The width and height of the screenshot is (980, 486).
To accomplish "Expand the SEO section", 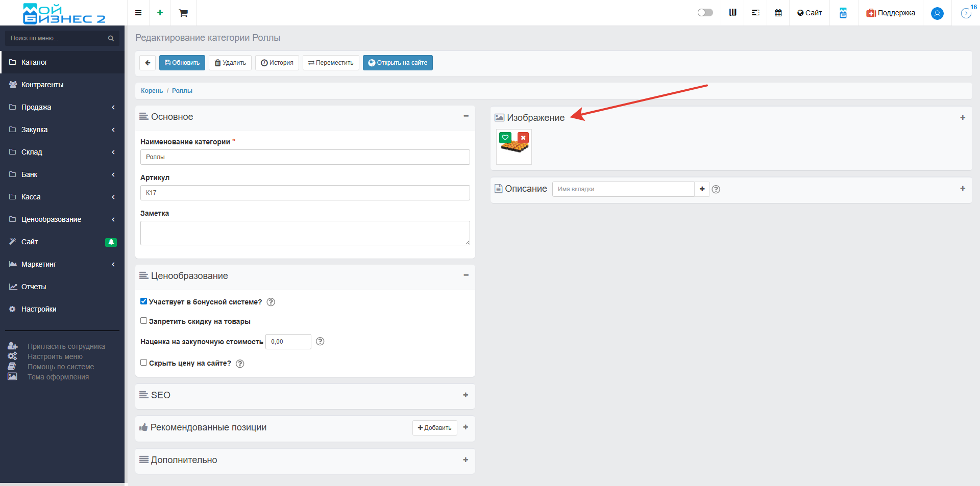I will (x=465, y=395).
